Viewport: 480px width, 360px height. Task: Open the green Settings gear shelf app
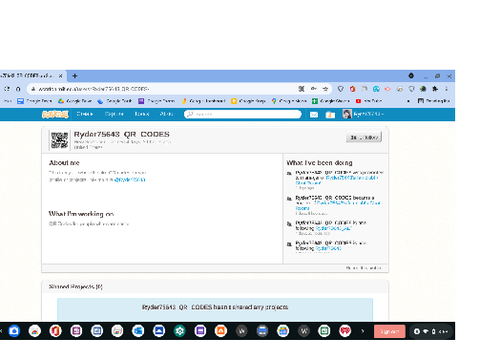pos(180,331)
